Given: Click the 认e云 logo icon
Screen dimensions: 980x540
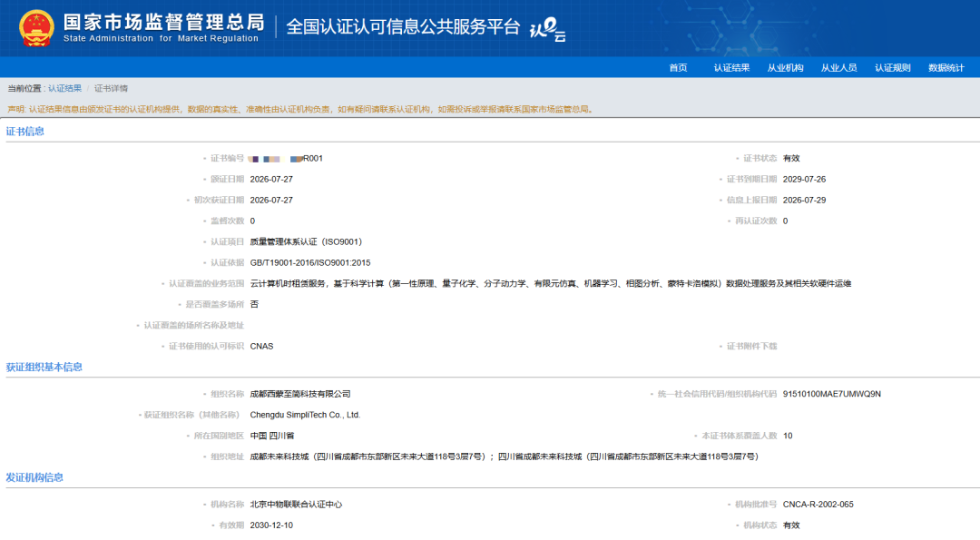Looking at the screenshot, I should pos(547,29).
